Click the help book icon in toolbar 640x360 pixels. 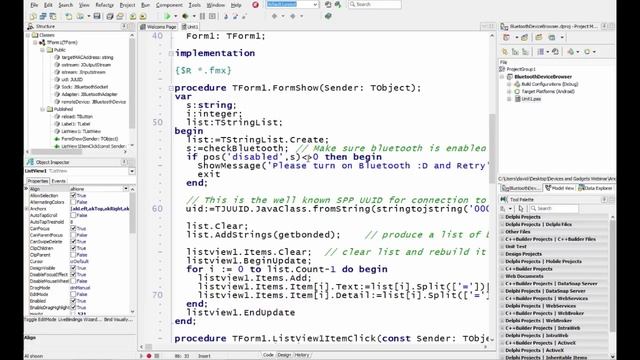point(328,16)
